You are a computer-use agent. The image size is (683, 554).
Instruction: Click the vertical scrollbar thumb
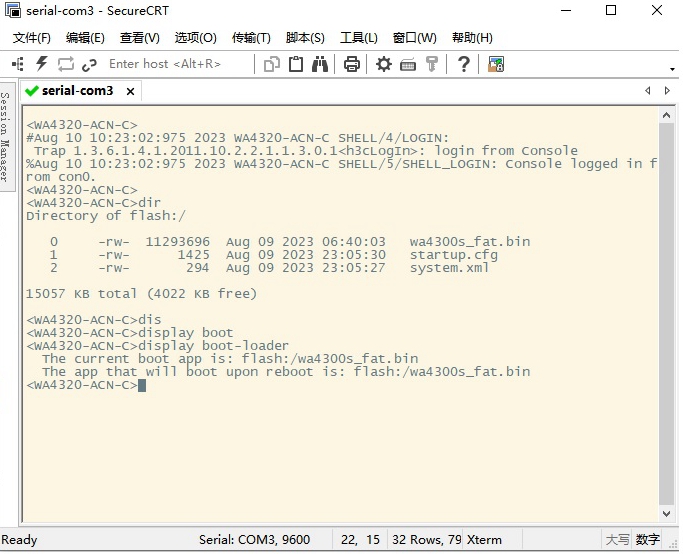(666, 314)
